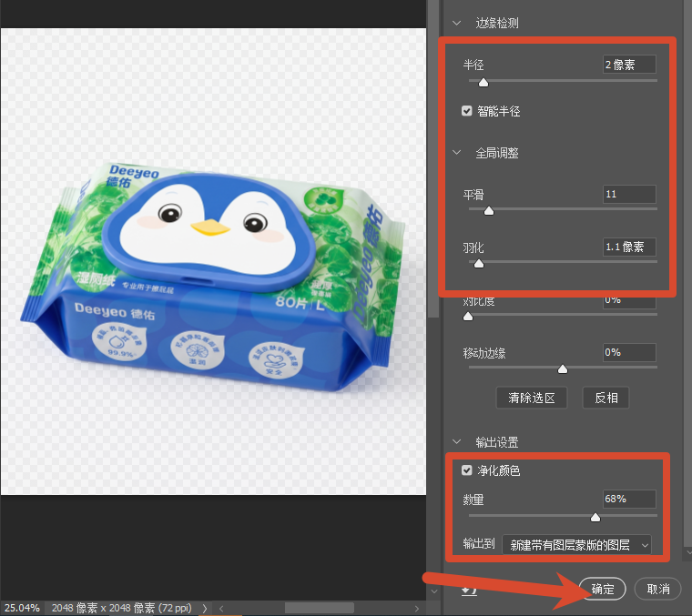The image size is (692, 616).
Task: Open the 输出到 dropdown
Action: tap(576, 545)
